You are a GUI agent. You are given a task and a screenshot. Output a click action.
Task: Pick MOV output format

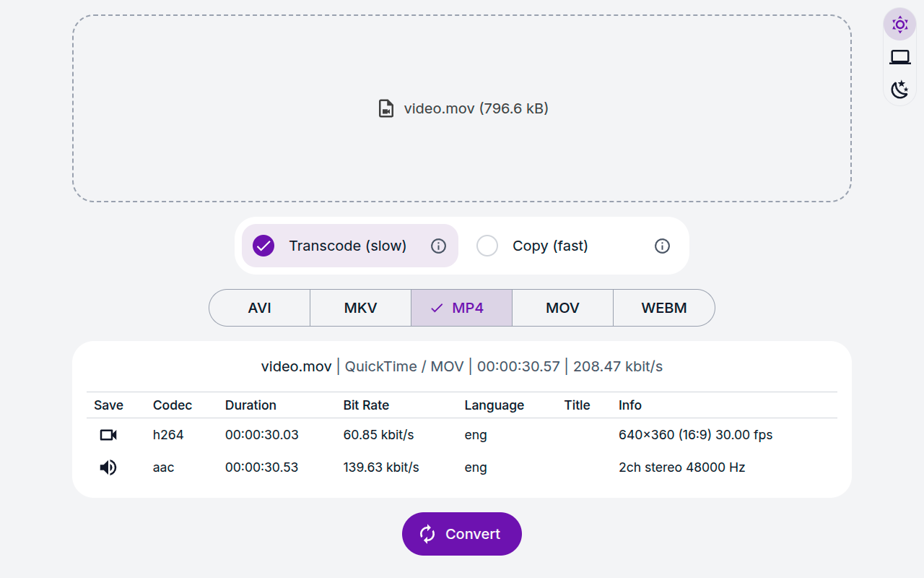(562, 308)
